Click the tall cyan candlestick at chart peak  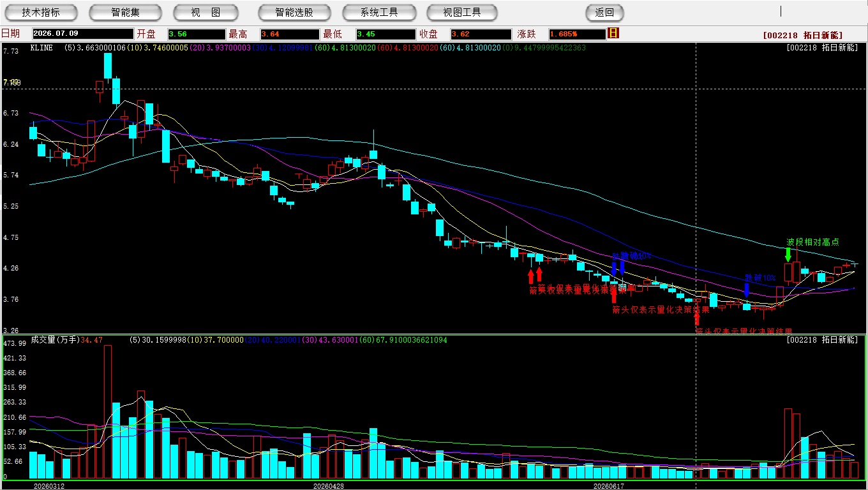pyautogui.click(x=108, y=66)
